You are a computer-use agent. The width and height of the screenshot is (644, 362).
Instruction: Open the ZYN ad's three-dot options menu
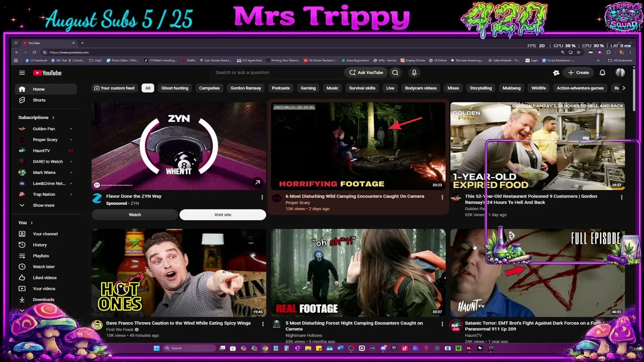coord(262,197)
